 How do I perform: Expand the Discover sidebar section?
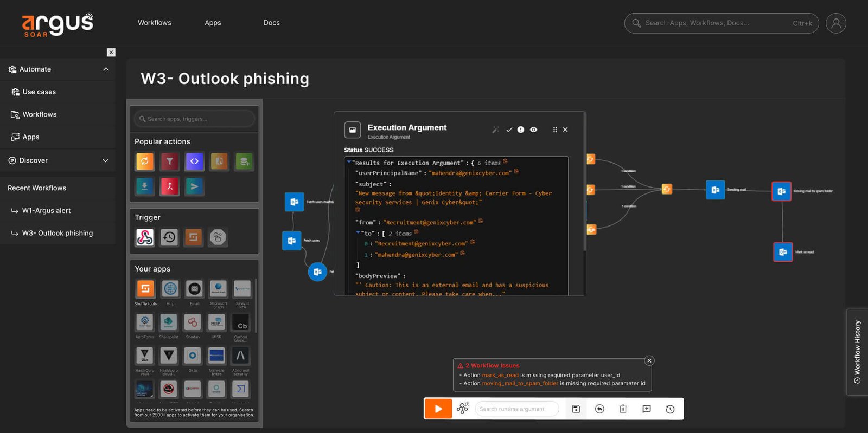(105, 160)
